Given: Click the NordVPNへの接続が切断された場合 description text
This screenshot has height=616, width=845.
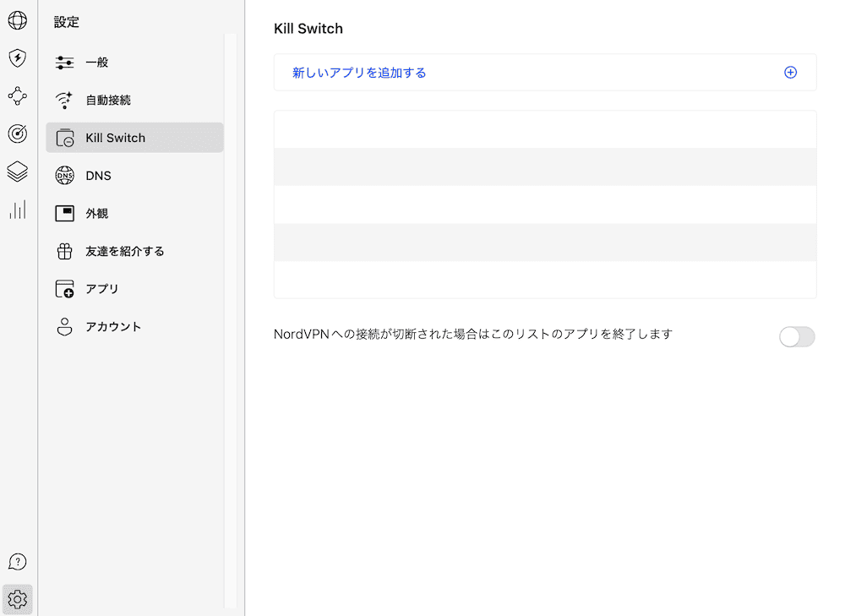Looking at the screenshot, I should tap(473, 334).
